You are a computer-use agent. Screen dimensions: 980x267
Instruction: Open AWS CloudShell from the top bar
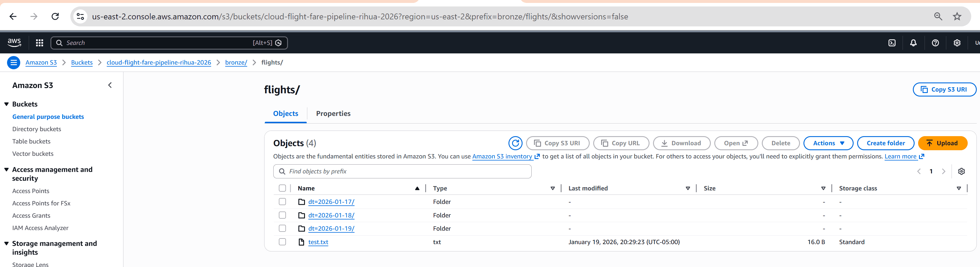892,43
